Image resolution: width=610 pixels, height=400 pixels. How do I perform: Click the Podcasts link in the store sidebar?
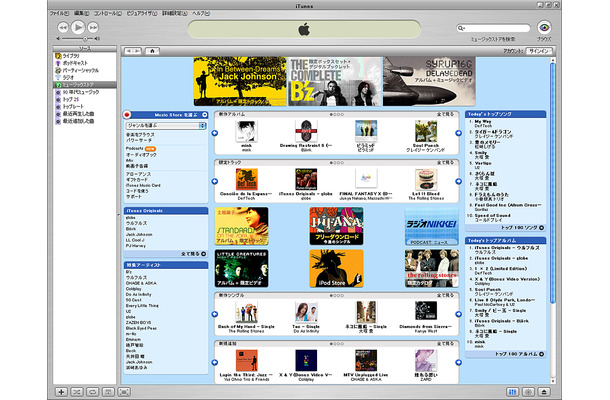[x=135, y=149]
